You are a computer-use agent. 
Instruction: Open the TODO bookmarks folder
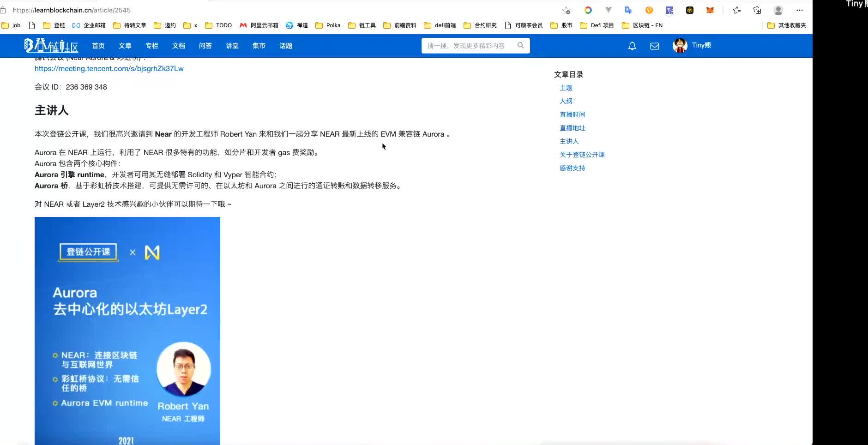pos(218,25)
